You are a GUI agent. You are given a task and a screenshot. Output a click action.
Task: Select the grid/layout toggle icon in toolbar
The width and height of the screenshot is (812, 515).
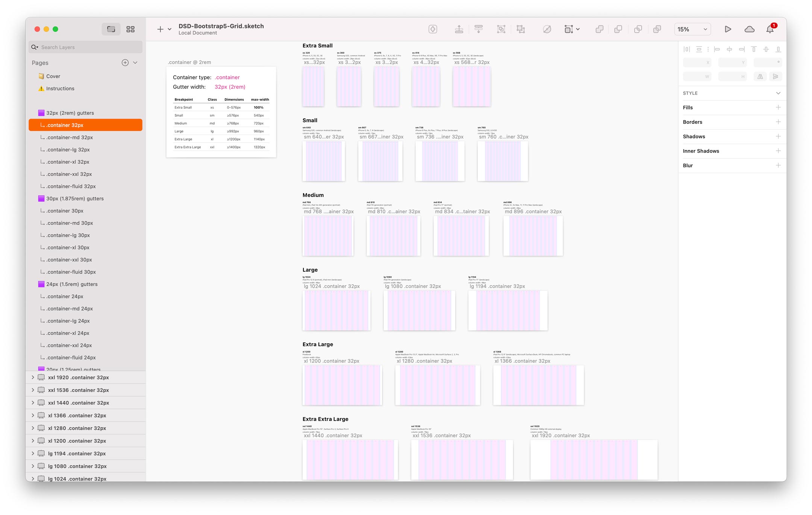tap(130, 29)
